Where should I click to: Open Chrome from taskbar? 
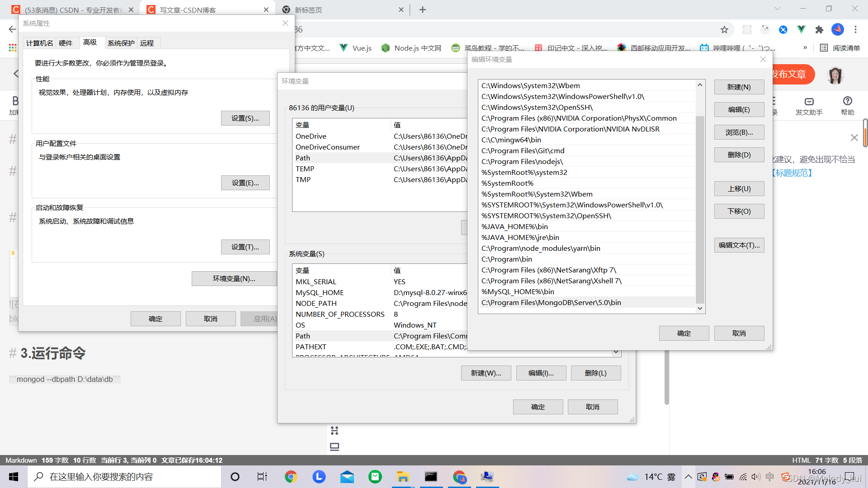[x=291, y=477]
